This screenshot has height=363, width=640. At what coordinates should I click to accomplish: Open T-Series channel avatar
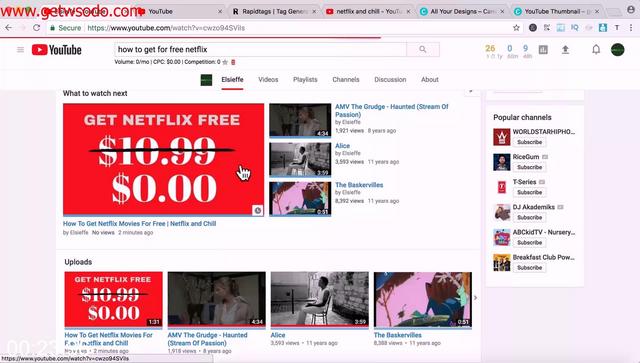click(x=502, y=187)
